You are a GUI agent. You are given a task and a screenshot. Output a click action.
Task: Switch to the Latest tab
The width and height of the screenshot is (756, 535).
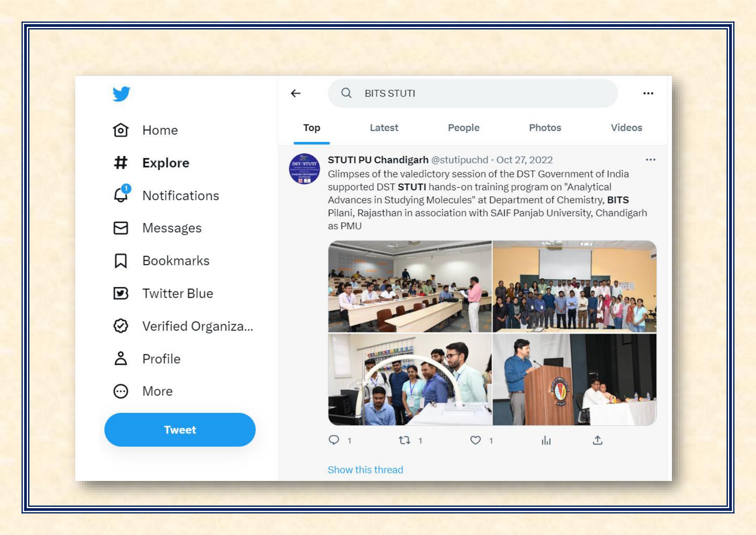384,128
